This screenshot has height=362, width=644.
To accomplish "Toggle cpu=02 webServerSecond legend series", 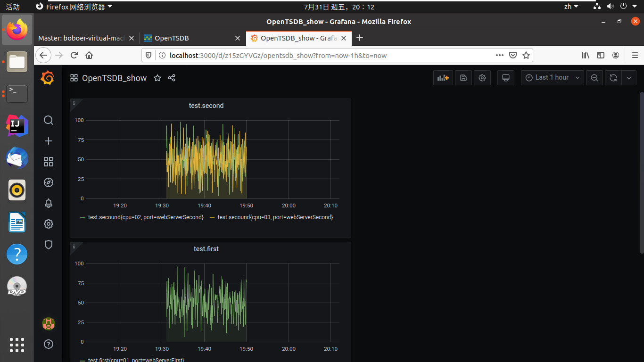I will click(146, 217).
